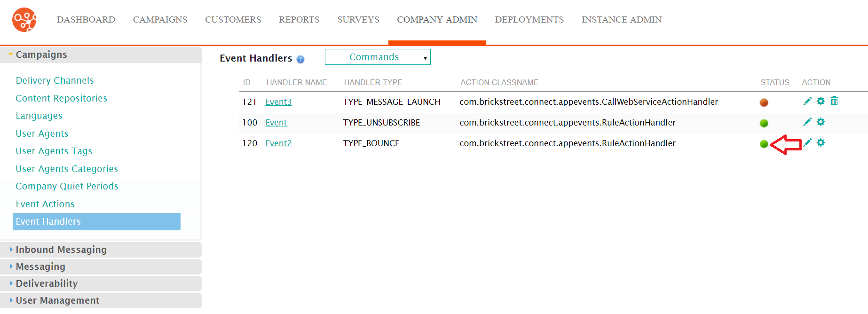
Task: Delete Event3 using trash icon
Action: pos(834,101)
